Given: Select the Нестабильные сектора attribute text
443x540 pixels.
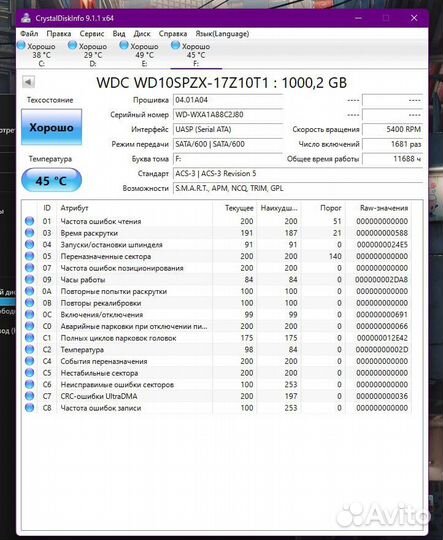Looking at the screenshot, I should pos(99,373).
